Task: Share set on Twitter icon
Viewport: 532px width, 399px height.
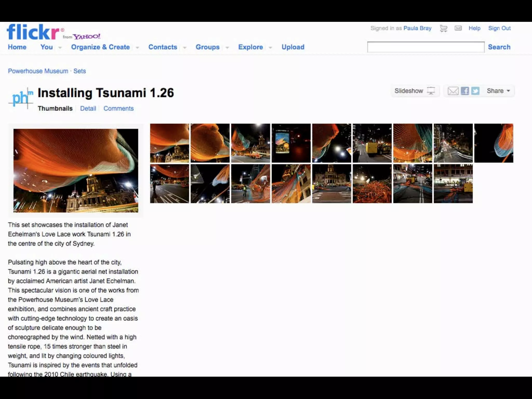Action: (x=475, y=91)
